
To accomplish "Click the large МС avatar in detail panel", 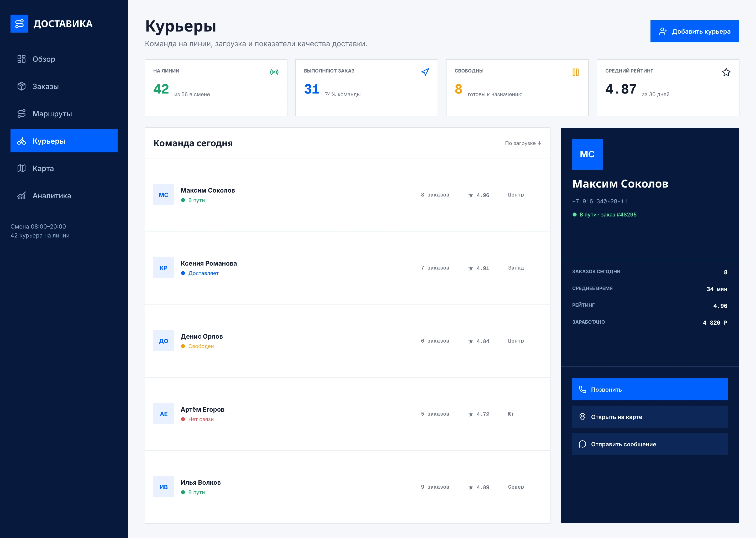I will [587, 154].
